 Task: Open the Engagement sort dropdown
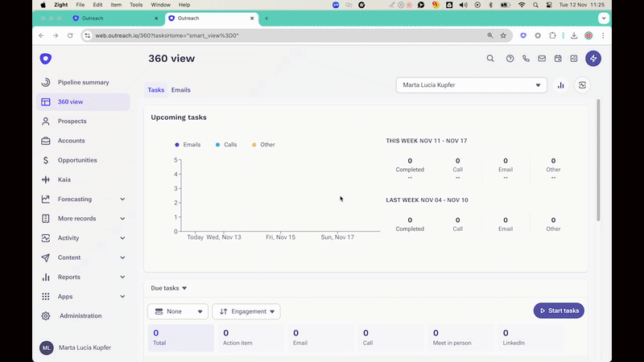click(246, 311)
